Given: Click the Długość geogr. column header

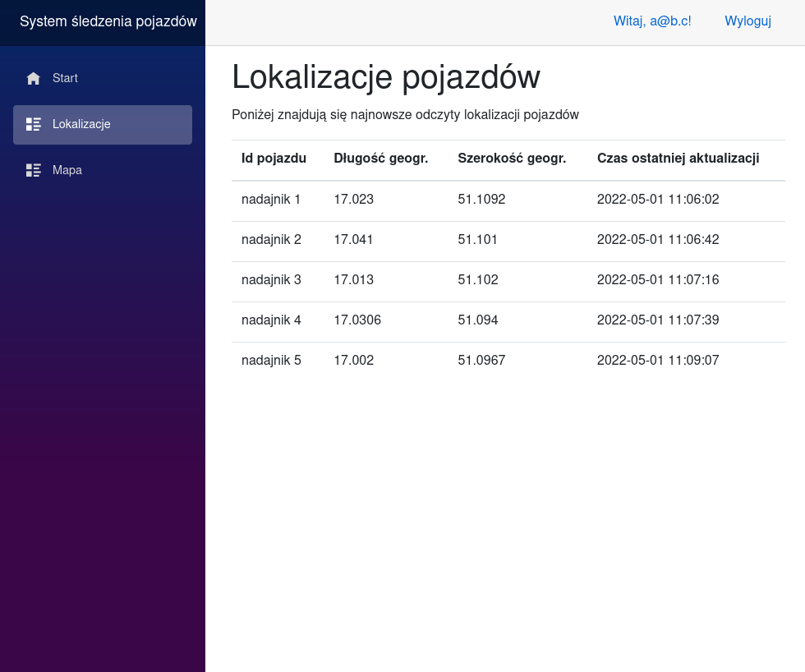Looking at the screenshot, I should [x=380, y=159].
